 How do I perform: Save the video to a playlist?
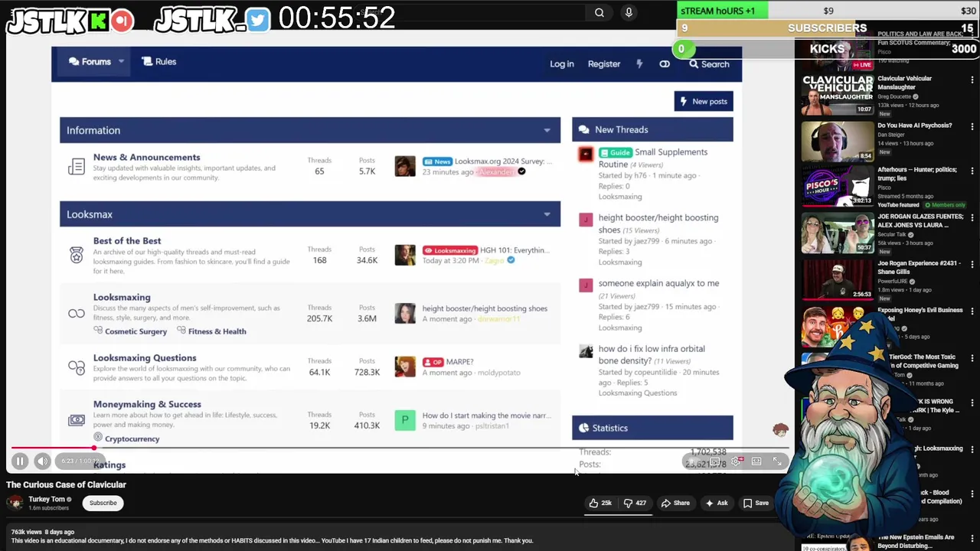coord(756,503)
